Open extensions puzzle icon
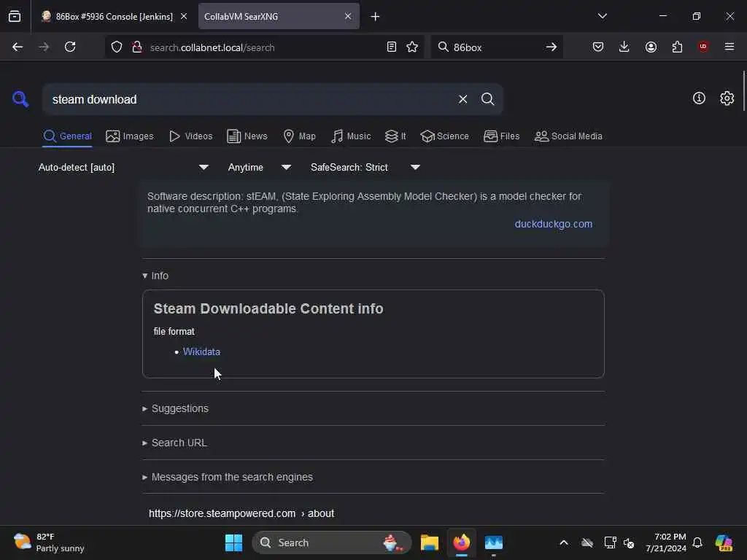This screenshot has width=747, height=560. [677, 47]
